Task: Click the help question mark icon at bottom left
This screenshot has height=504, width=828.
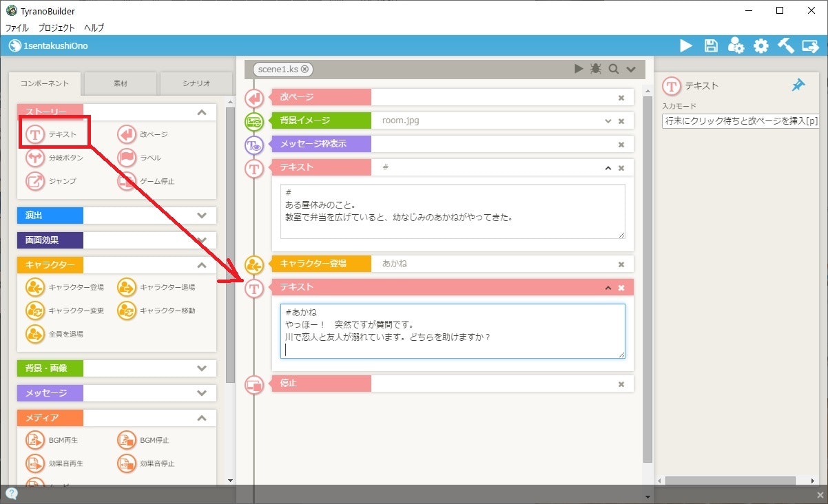Action: tap(12, 494)
